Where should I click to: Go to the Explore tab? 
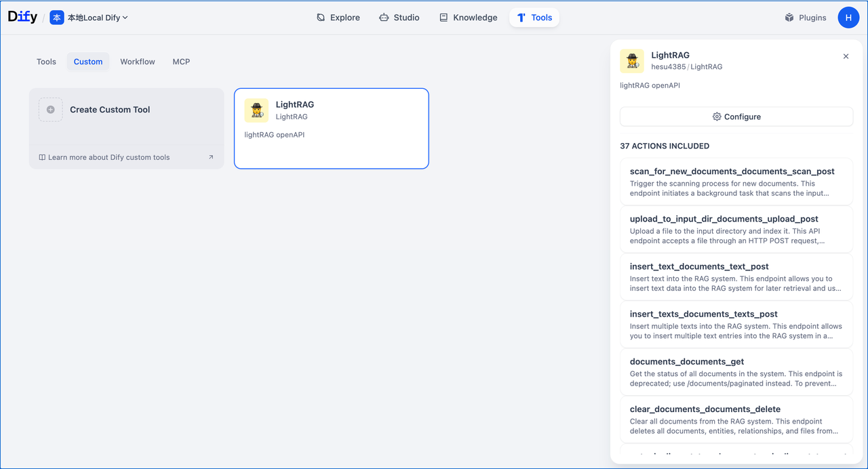[x=338, y=18]
